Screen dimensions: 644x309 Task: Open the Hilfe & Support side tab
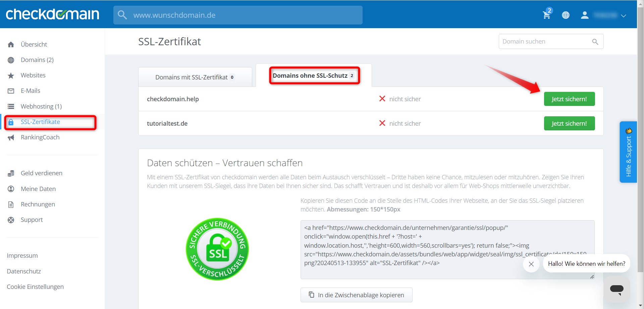tap(628, 152)
